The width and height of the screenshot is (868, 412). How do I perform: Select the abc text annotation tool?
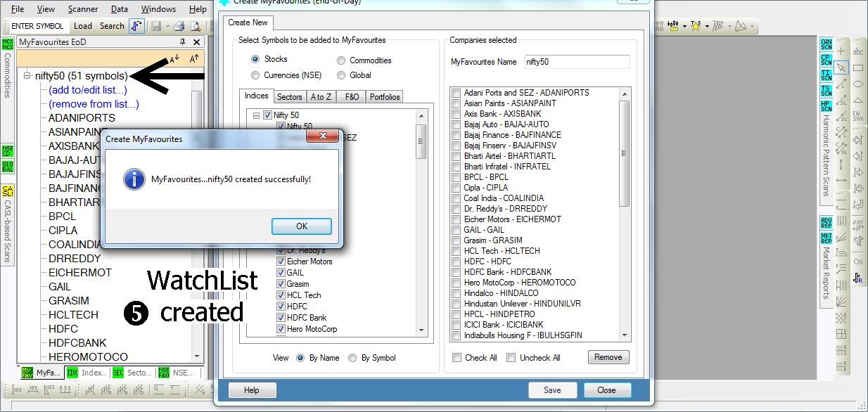pyautogui.click(x=858, y=51)
